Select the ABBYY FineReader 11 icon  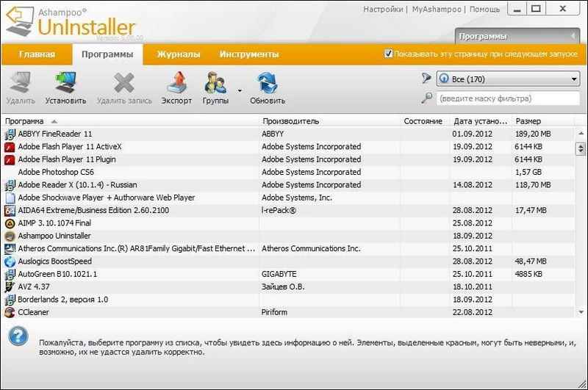(10, 134)
